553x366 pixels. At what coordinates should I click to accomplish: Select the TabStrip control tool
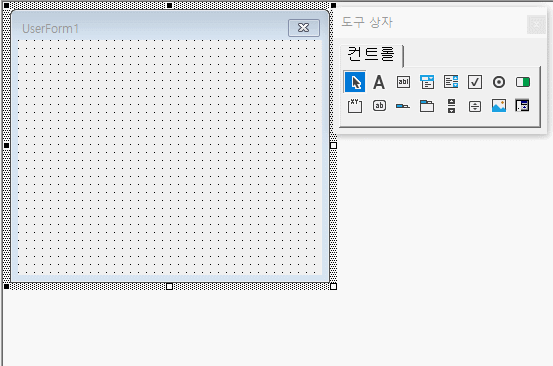coord(403,106)
